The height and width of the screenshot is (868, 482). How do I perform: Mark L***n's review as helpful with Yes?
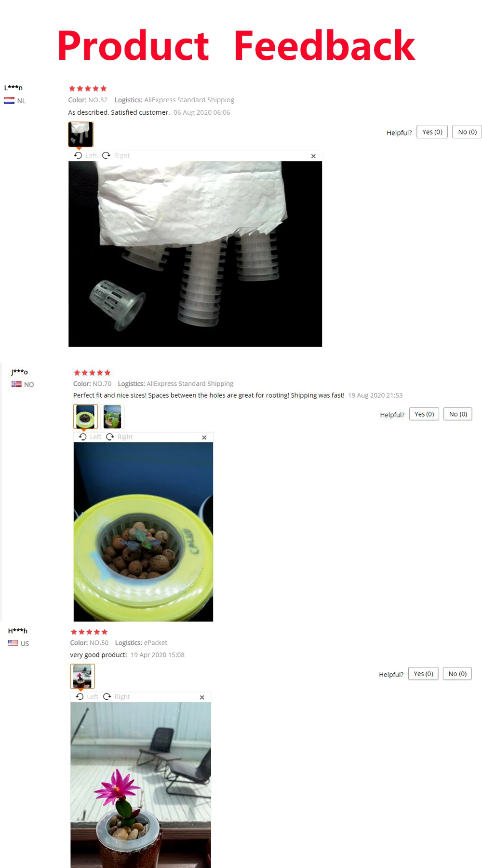click(432, 132)
